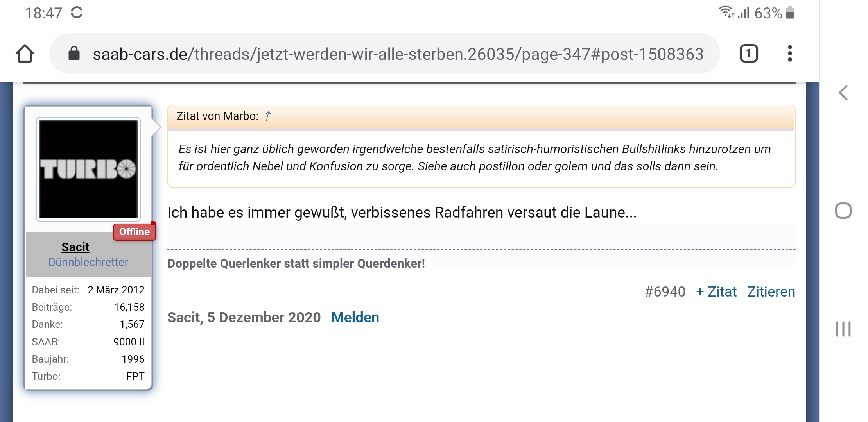This screenshot has width=868, height=422.
Task: Open the Sacit username profile link
Action: (75, 247)
